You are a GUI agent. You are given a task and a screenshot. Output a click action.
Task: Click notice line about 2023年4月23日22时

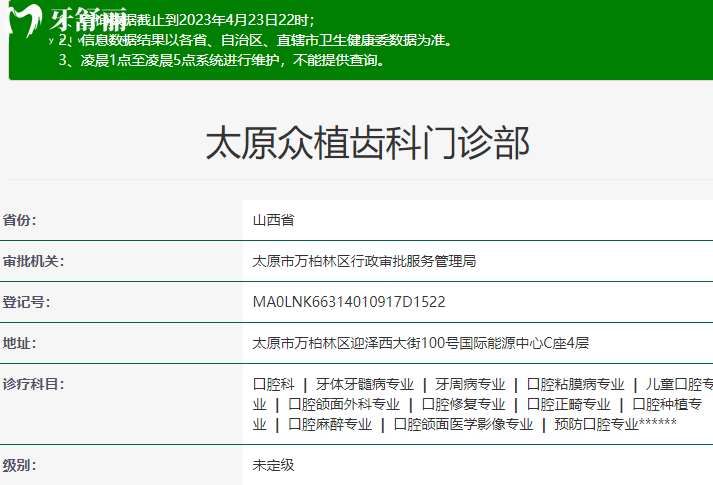(186, 20)
